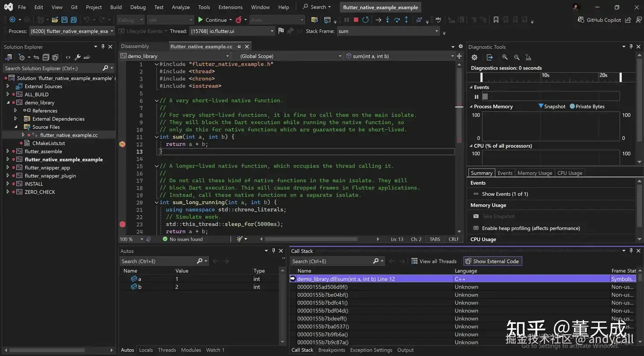Expand the flutter_assemble project node
This screenshot has height=356, width=644.
pyautogui.click(x=8, y=151)
